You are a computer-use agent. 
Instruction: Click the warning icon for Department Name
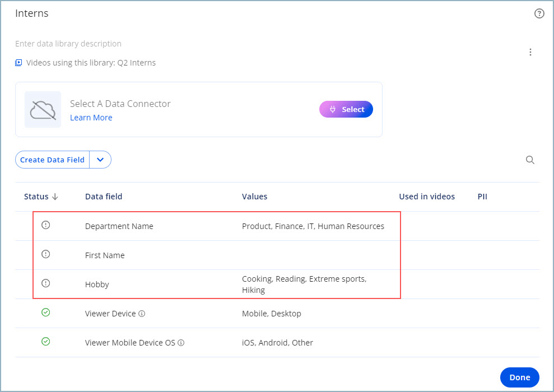pyautogui.click(x=46, y=225)
